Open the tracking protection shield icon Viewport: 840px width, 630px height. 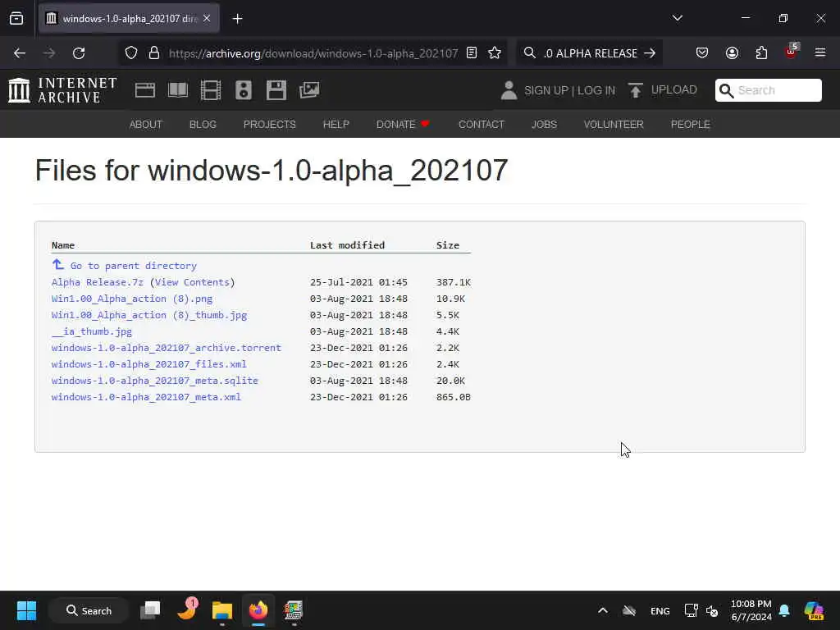click(x=131, y=53)
